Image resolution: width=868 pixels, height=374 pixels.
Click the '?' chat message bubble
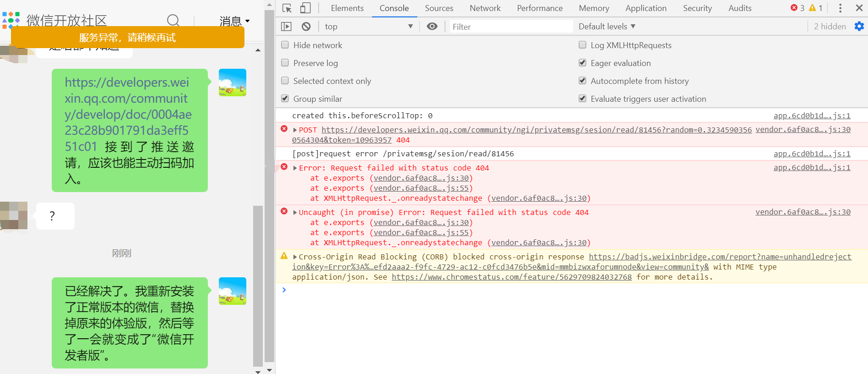coord(55,216)
